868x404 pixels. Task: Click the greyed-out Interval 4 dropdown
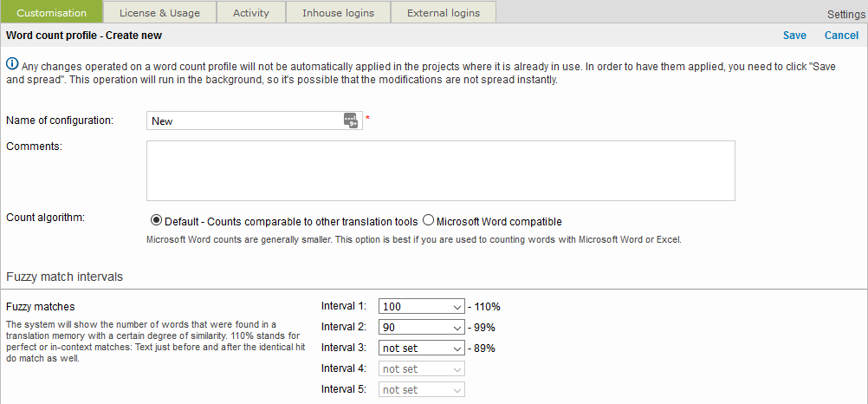[x=422, y=368]
